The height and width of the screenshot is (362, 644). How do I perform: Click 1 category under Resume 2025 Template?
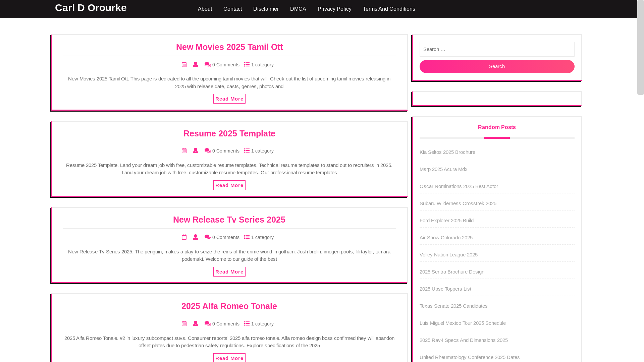(262, 151)
